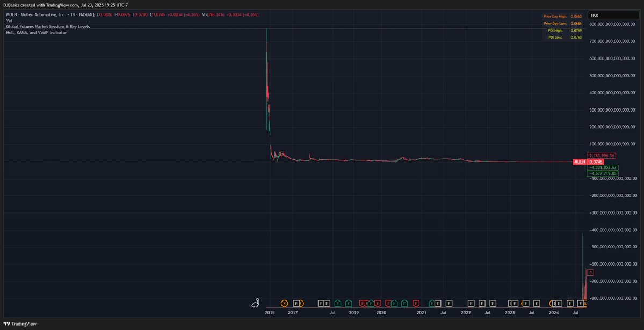Click the -0.0034 (-4.36%) change after the close value

click(x=184, y=14)
